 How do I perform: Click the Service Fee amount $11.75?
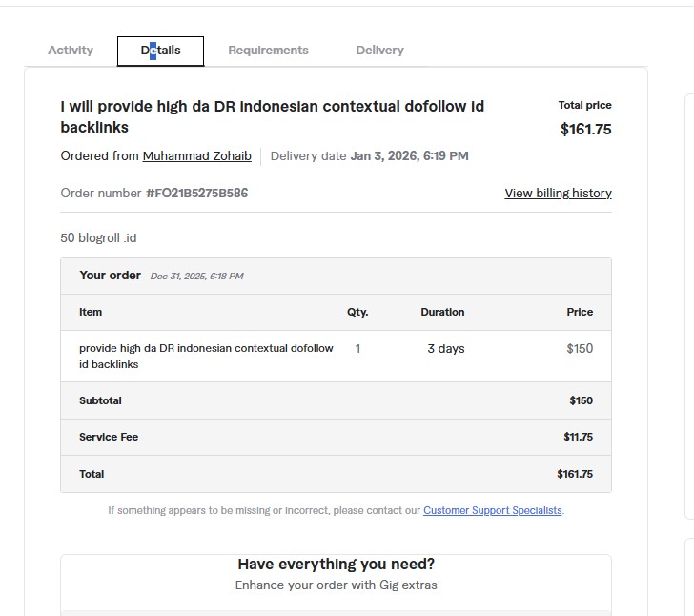[x=578, y=438]
